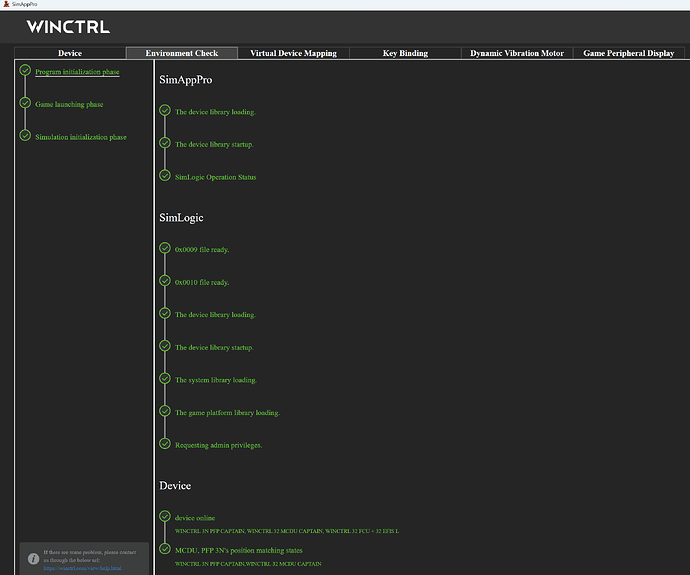Click check icon beside Game launching phase
690x575 pixels.
25,103
